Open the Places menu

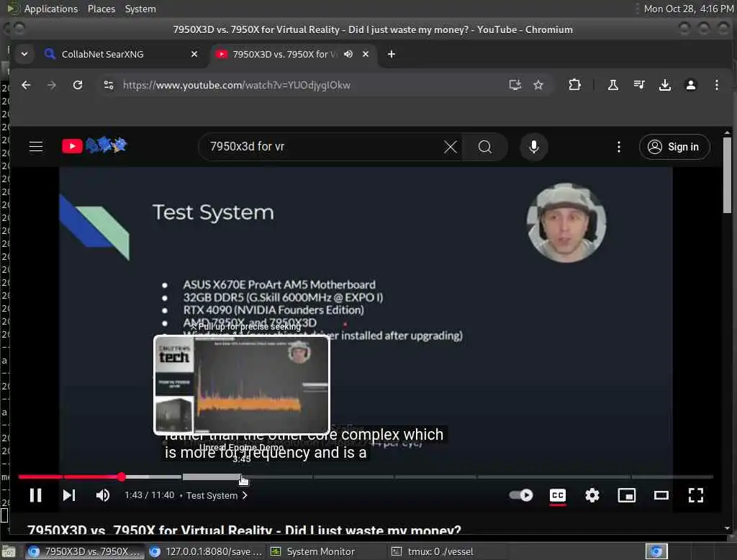[x=101, y=9]
